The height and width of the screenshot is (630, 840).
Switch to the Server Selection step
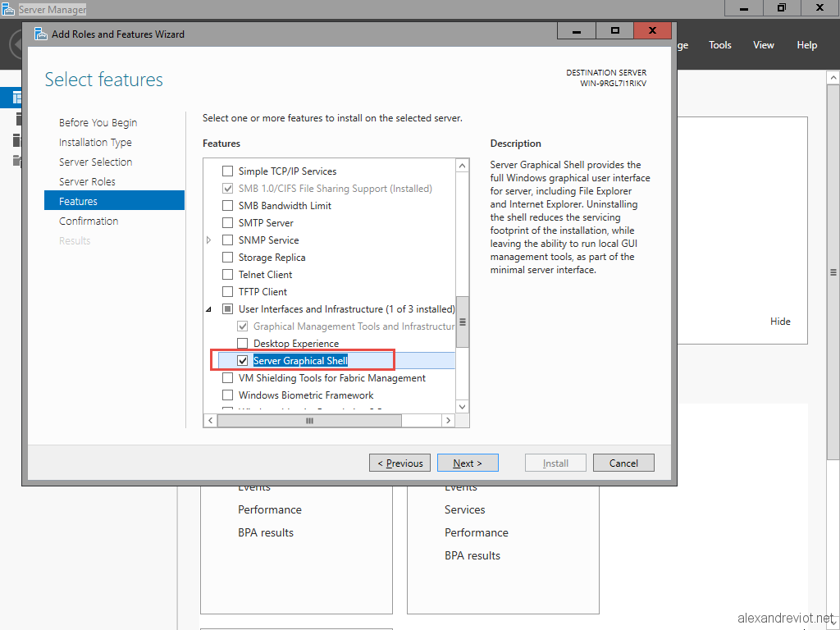point(96,162)
